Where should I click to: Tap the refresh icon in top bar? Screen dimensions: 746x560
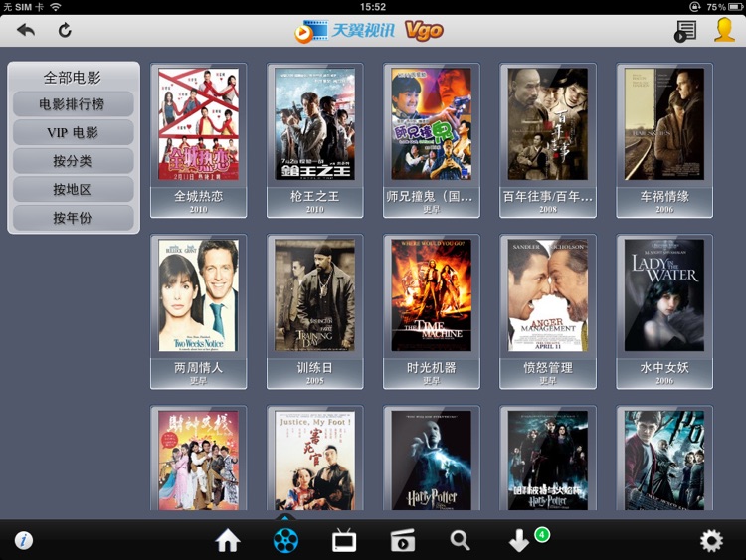click(x=65, y=31)
